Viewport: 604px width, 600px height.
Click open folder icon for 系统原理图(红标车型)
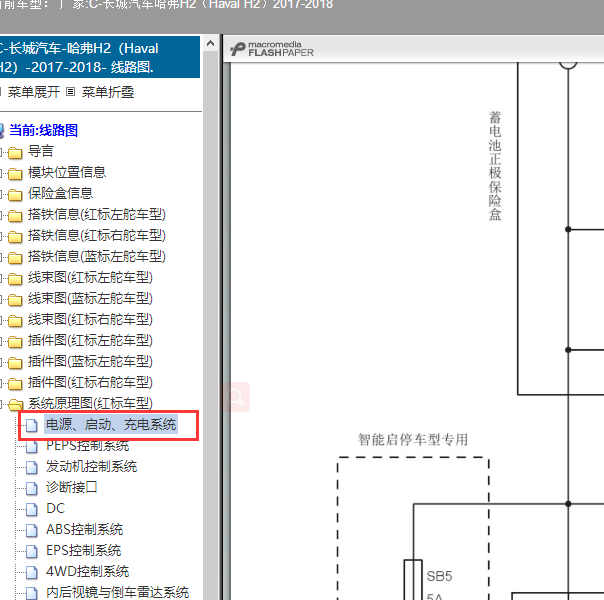[x=15, y=404]
